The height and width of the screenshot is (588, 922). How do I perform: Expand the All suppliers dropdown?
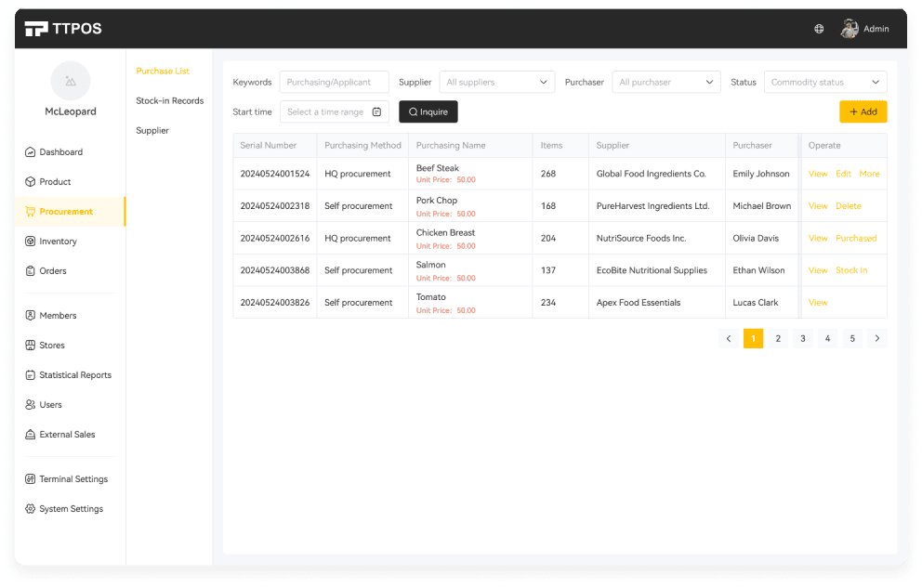[x=497, y=83]
